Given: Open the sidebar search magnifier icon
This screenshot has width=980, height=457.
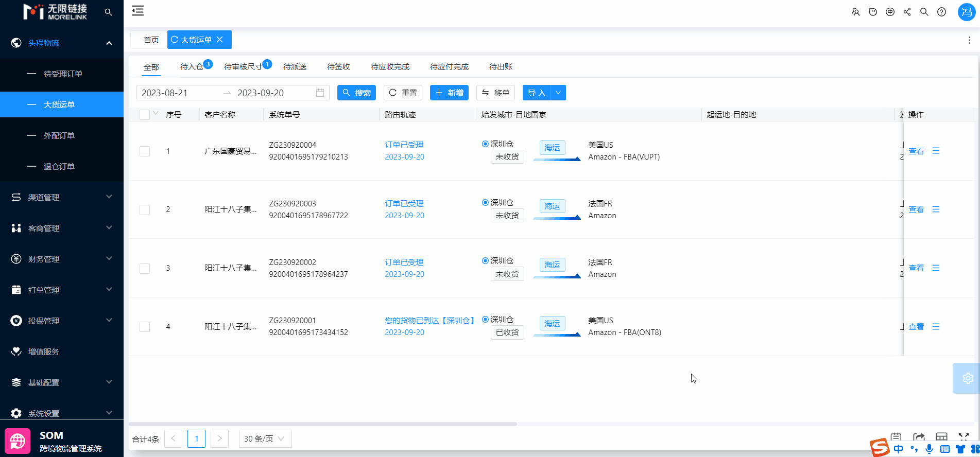Looking at the screenshot, I should coord(108,12).
